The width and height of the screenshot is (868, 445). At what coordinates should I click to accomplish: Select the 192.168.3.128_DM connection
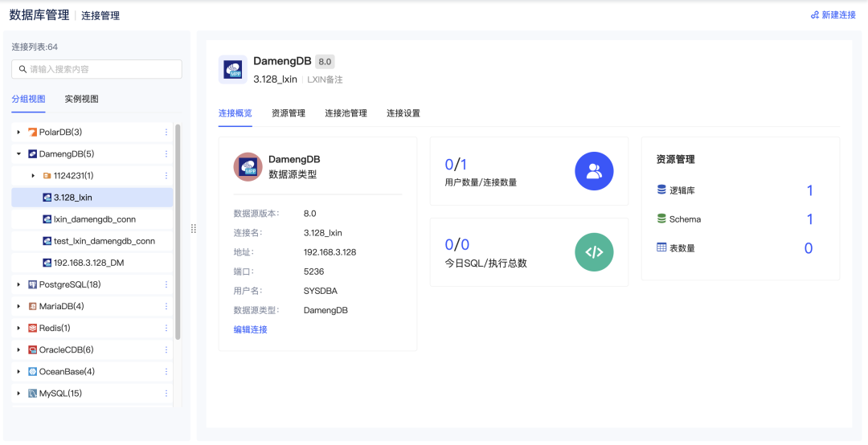(92, 263)
